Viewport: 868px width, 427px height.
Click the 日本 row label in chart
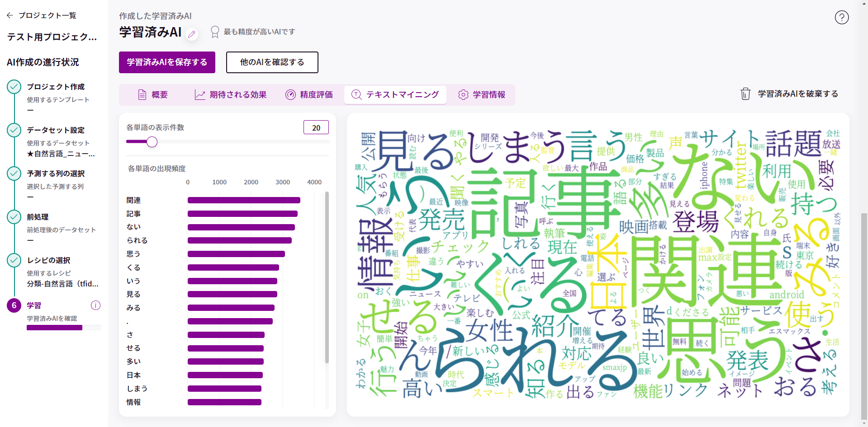point(133,375)
